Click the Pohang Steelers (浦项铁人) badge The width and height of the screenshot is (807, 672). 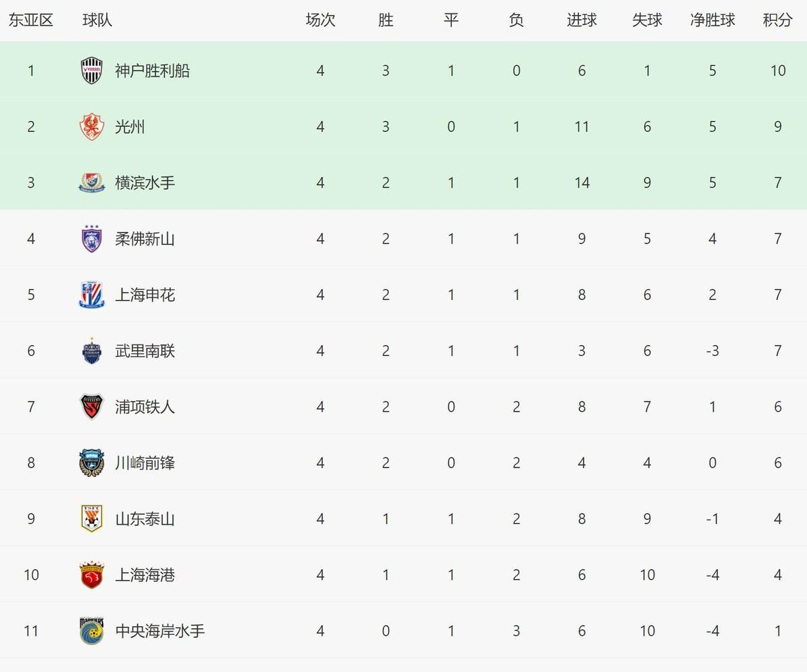click(91, 407)
